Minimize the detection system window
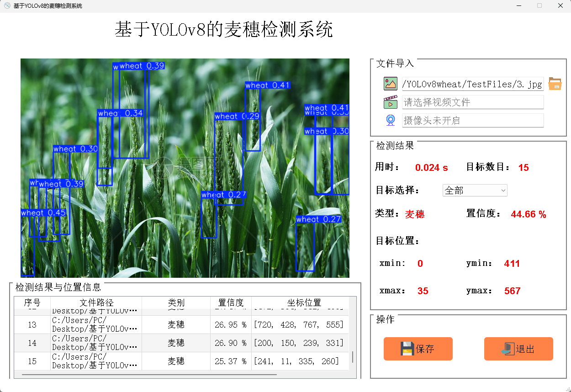Screen dimensions: 571x392 pos(519,5)
